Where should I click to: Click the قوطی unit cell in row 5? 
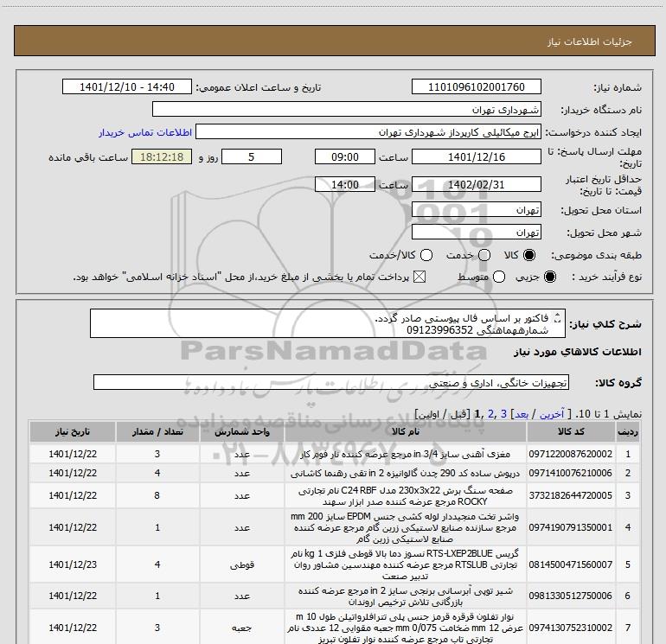coord(242,564)
